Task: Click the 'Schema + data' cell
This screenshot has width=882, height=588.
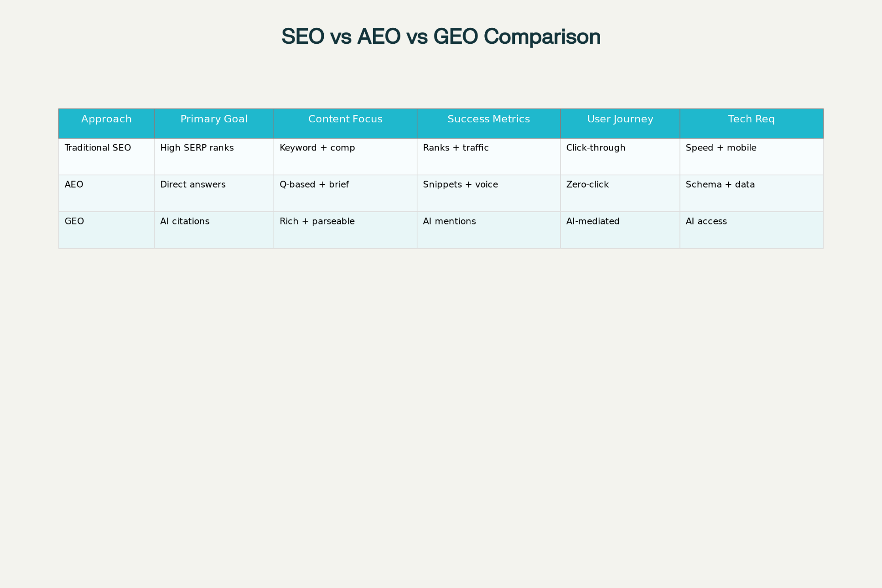Action: tap(720, 185)
